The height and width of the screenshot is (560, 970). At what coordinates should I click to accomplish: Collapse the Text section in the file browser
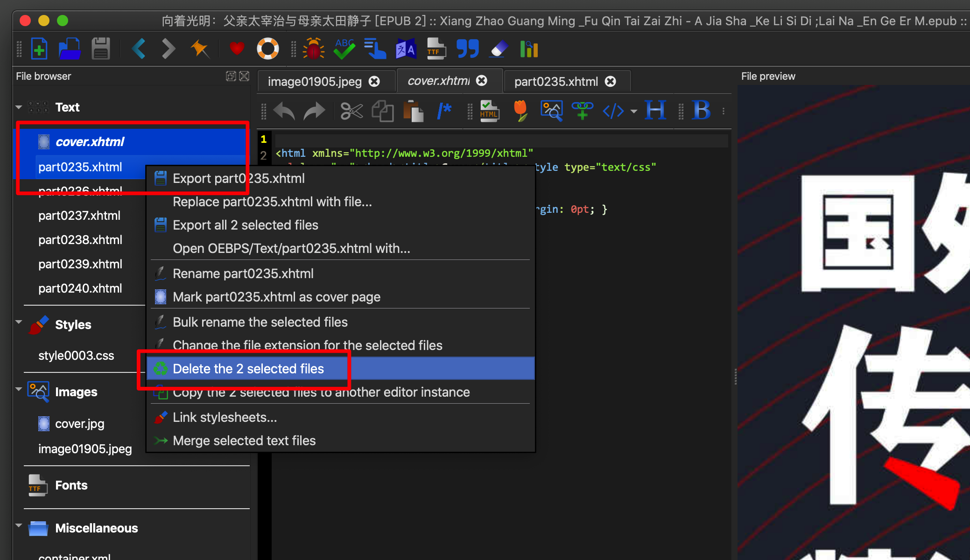19,107
